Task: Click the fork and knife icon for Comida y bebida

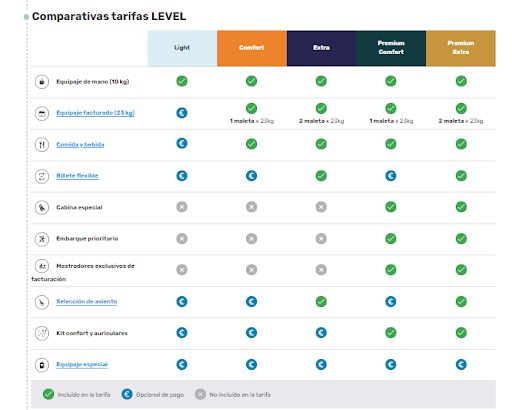Action: click(x=42, y=145)
